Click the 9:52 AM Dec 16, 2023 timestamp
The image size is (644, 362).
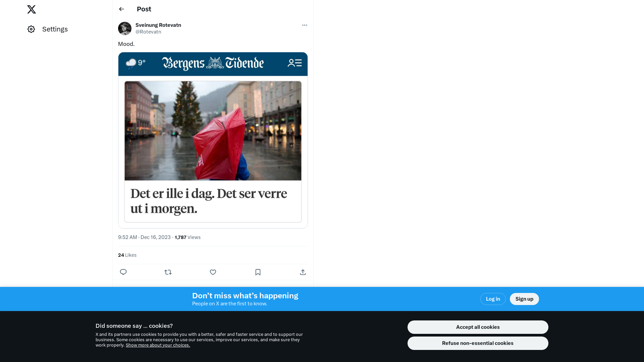[x=144, y=237]
